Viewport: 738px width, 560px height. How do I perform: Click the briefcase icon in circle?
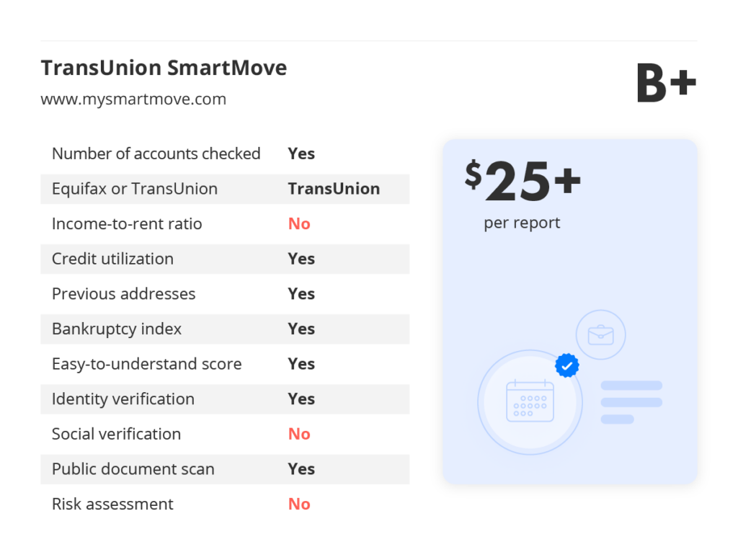[600, 334]
